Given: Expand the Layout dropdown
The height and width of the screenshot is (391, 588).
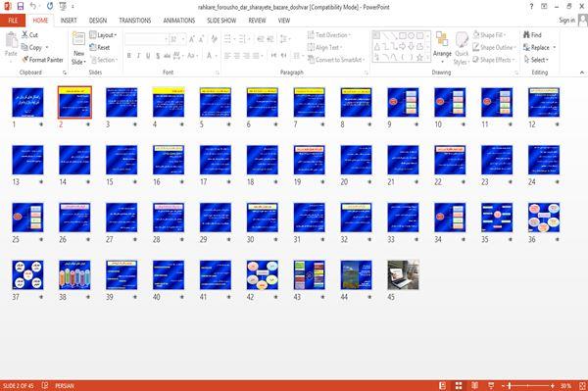Looking at the screenshot, I should (104, 35).
